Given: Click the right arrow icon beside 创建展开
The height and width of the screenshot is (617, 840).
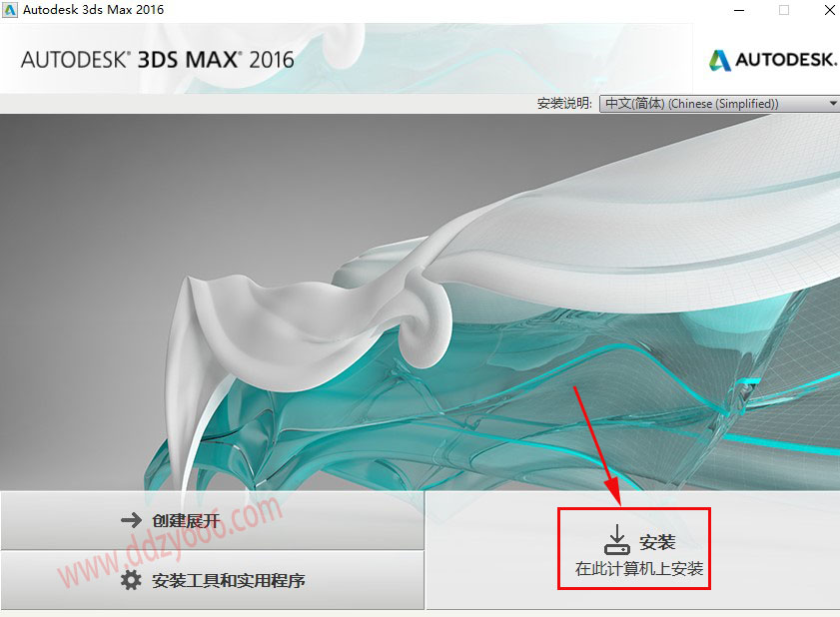Looking at the screenshot, I should (x=131, y=520).
